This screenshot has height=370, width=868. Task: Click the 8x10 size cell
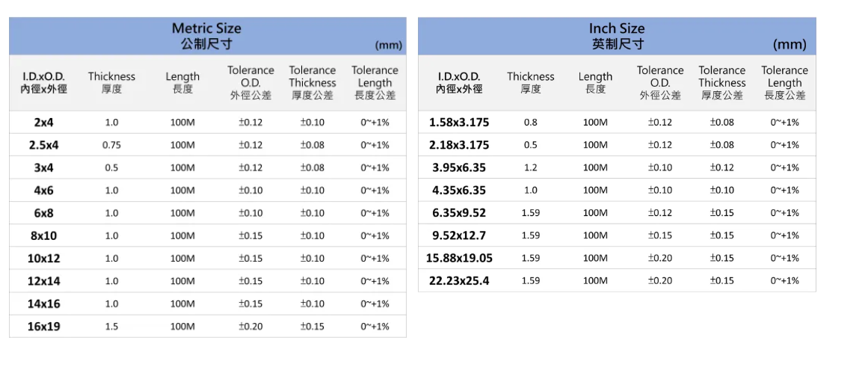pyautogui.click(x=44, y=235)
